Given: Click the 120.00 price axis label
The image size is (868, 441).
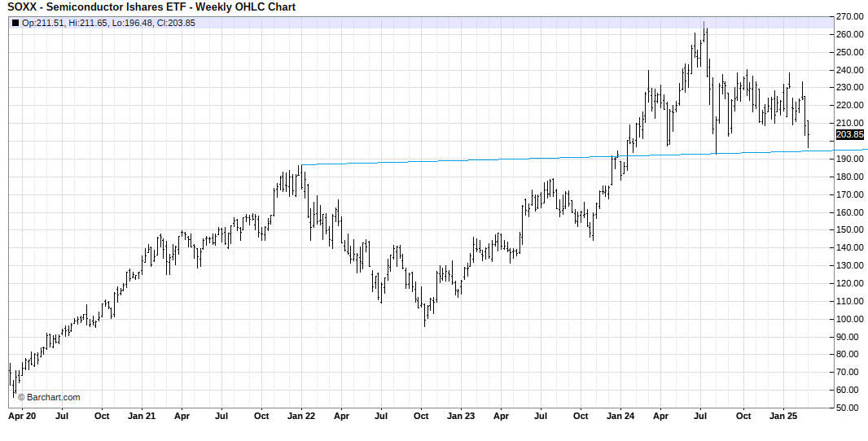Looking at the screenshot, I should coord(851,283).
